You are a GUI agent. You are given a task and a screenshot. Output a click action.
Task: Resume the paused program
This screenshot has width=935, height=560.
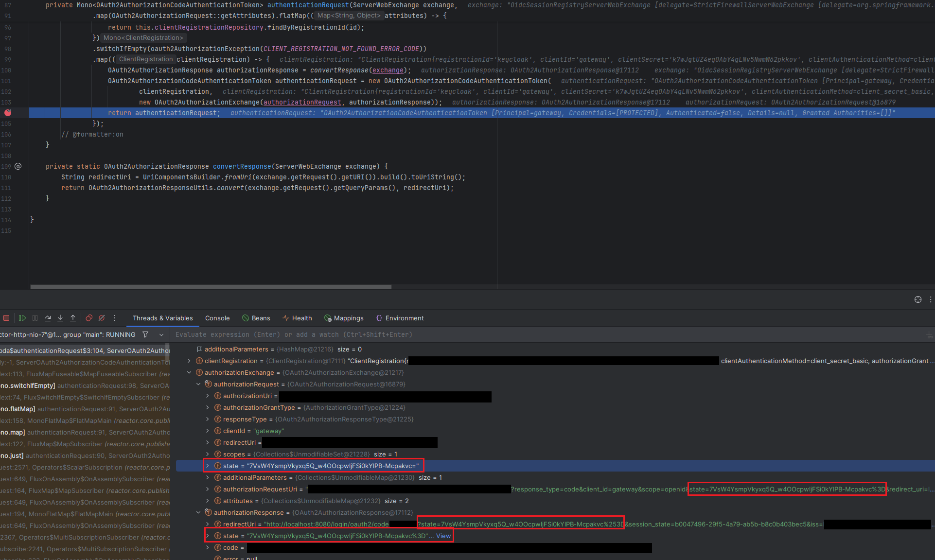22,318
